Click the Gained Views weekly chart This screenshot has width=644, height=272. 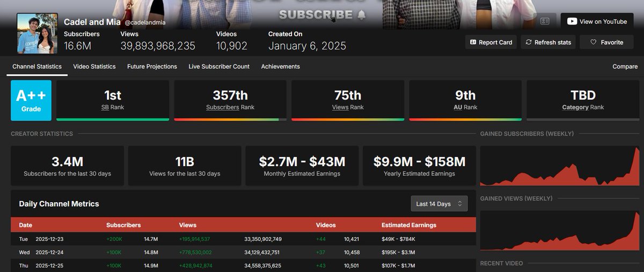pyautogui.click(x=560, y=230)
